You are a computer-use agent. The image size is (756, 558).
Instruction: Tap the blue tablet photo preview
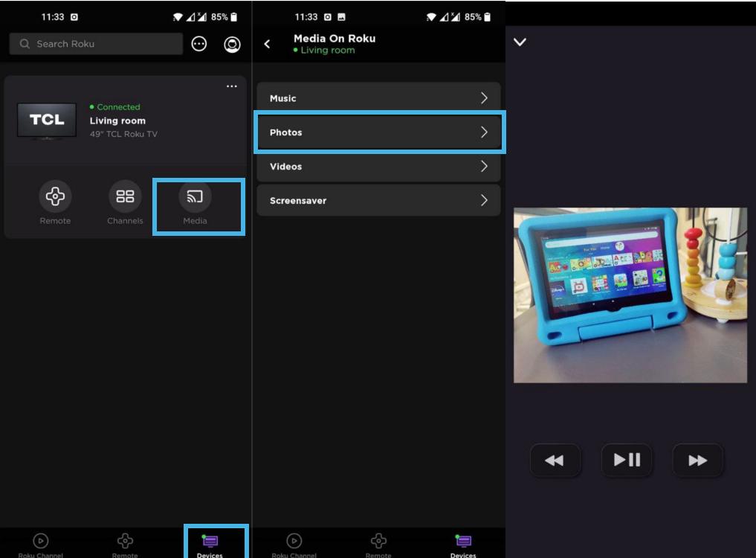pos(630,295)
